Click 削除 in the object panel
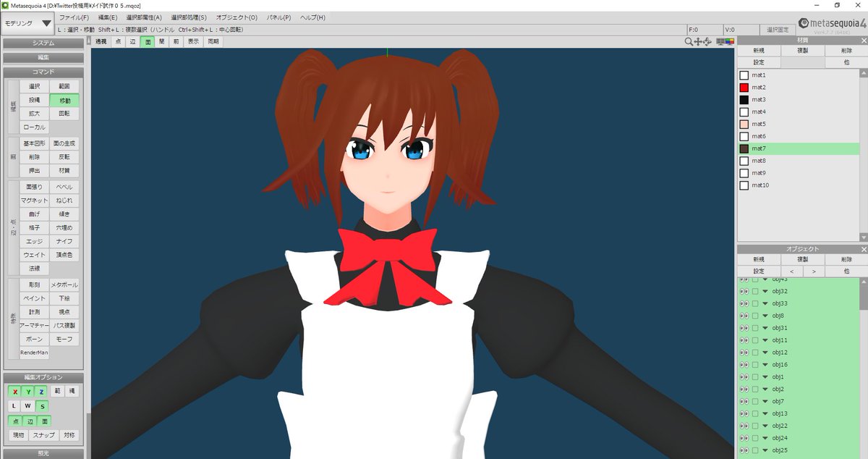868x459 pixels. coord(846,259)
